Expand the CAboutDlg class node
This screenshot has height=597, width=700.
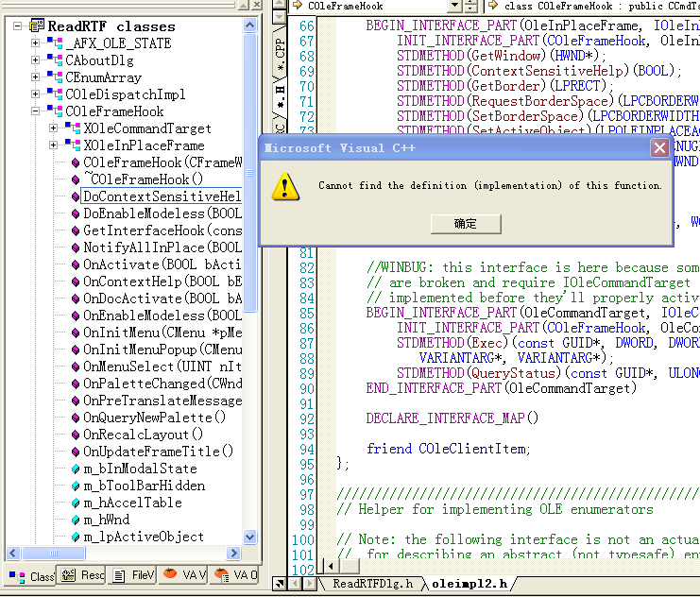(x=35, y=60)
